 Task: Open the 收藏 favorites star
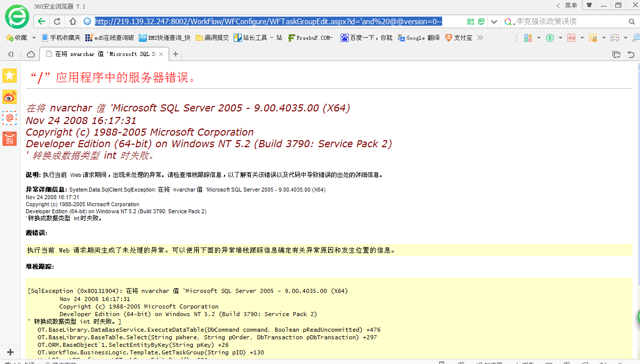[x=16, y=38]
